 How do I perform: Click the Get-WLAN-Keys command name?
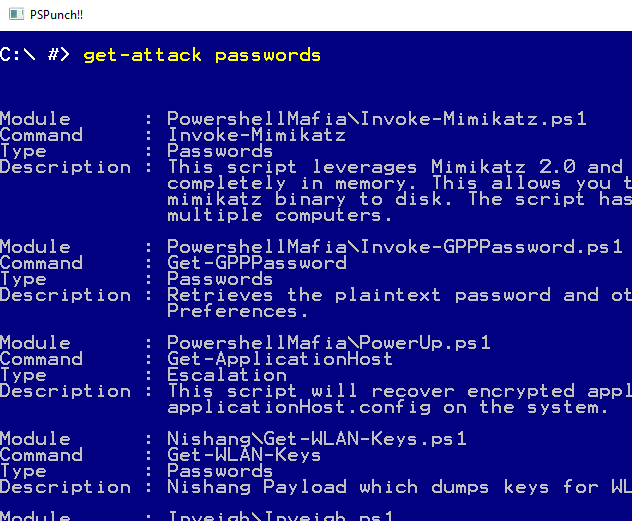[x=244, y=455]
